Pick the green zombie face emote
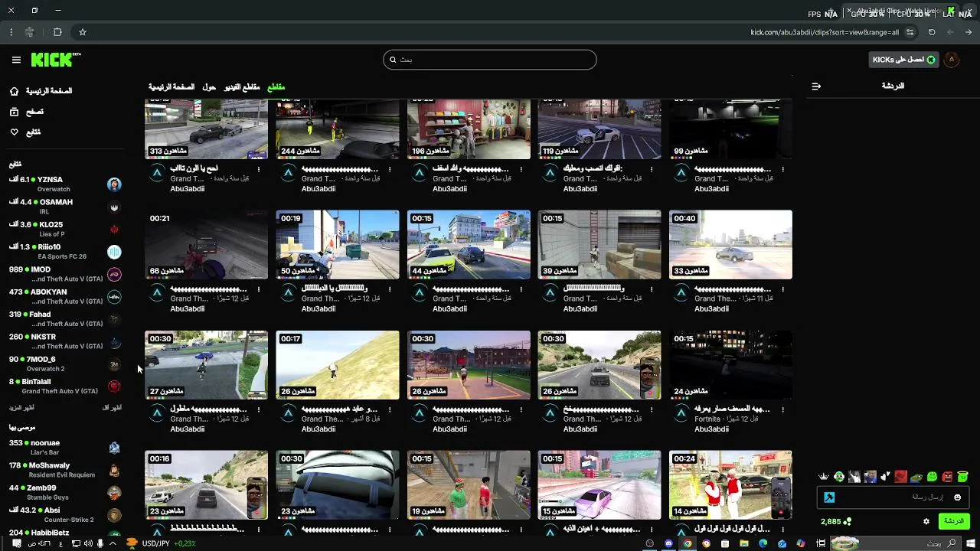 [839, 477]
